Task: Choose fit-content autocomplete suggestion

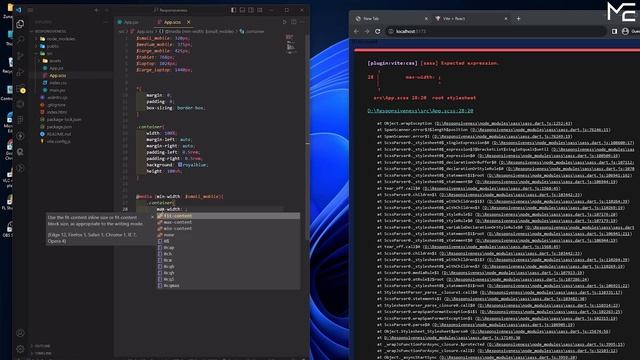Action: [228, 216]
